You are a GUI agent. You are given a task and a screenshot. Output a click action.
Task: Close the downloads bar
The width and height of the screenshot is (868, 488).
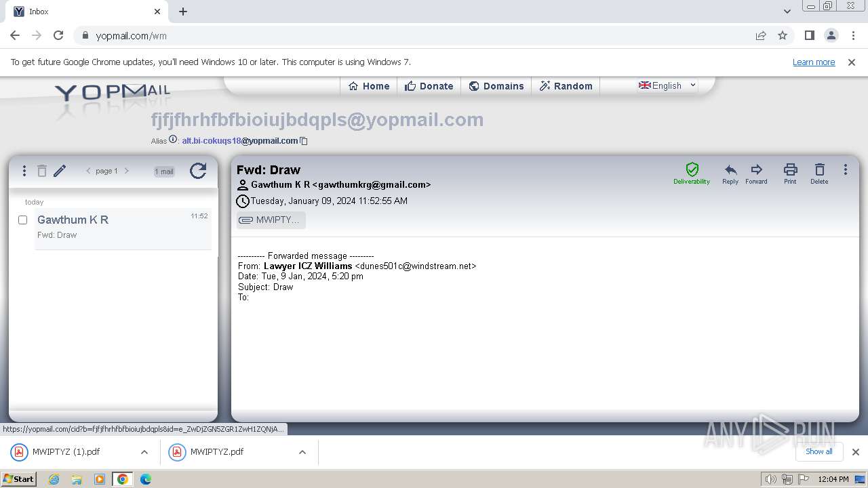(856, 452)
